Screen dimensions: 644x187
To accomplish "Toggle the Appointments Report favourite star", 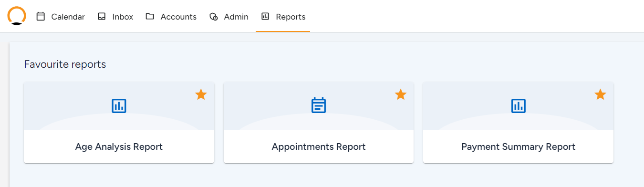I will [x=401, y=94].
